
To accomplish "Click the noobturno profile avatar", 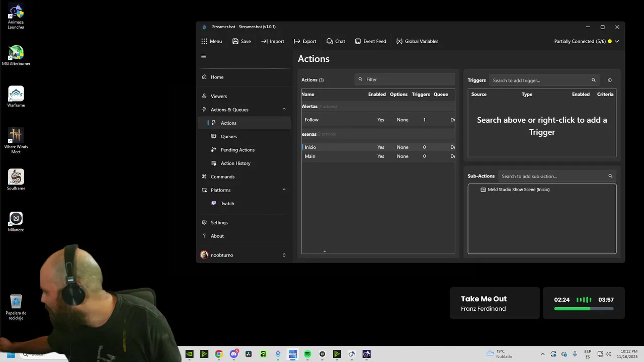I will tap(204, 255).
